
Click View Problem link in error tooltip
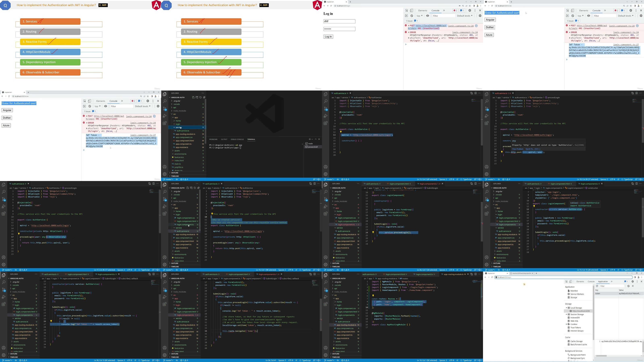pyautogui.click(x=517, y=149)
